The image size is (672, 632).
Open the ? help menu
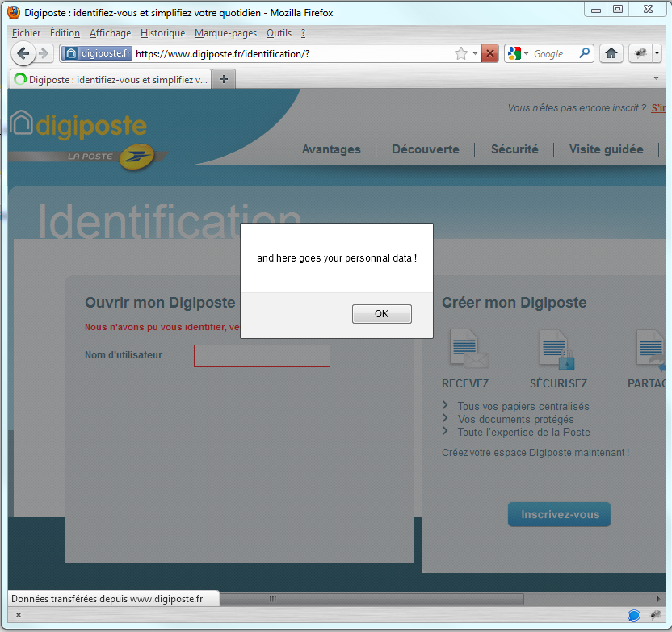(x=303, y=33)
